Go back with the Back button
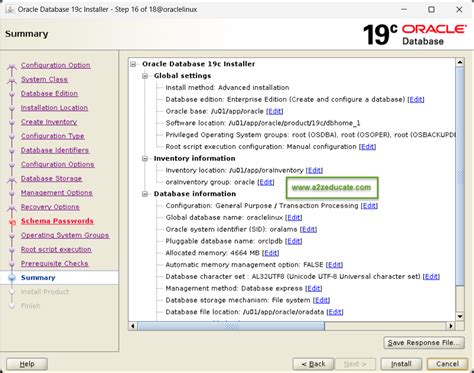 313,364
